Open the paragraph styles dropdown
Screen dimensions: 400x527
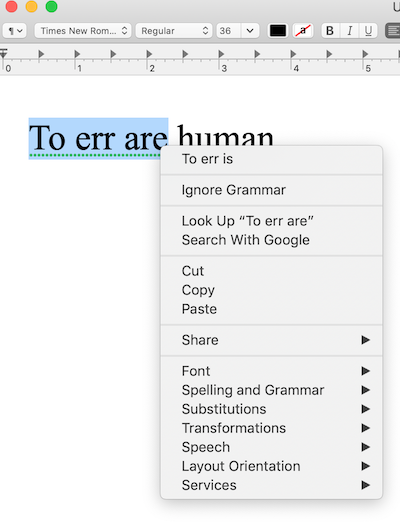tap(15, 31)
